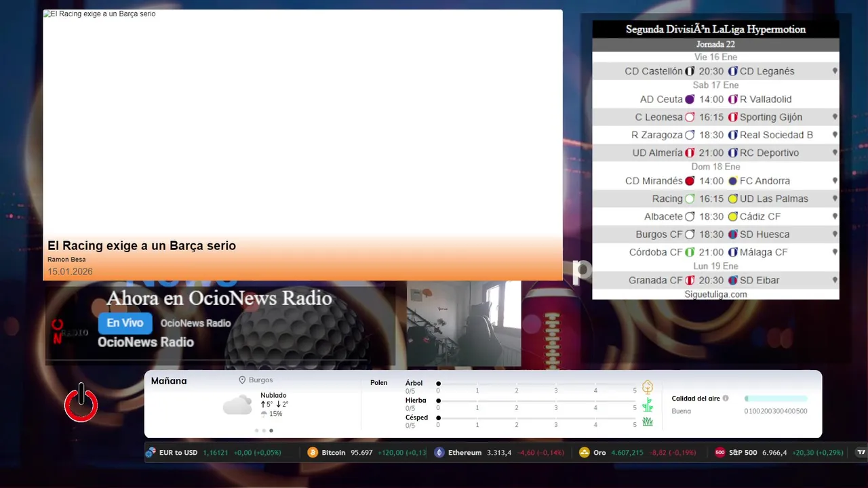Click the tree pollen icon
The height and width of the screenshot is (488, 868).
click(x=648, y=387)
